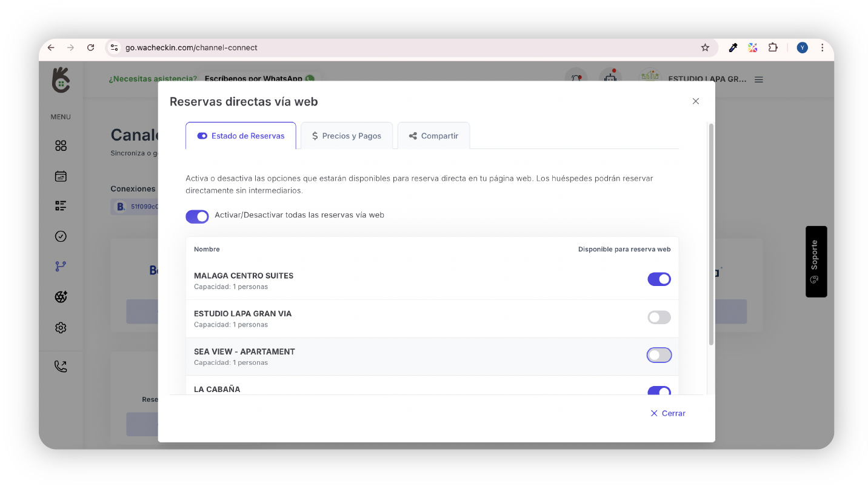This screenshot has width=868, height=489.
Task: Disable web booking for MALAGA CENTRO SUITES
Action: point(659,279)
